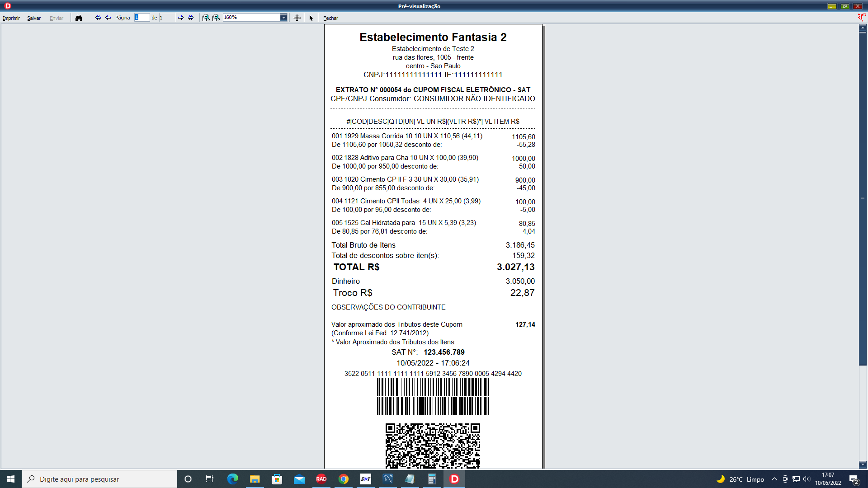Click the vertical scrollbar thumb

pos(863,198)
